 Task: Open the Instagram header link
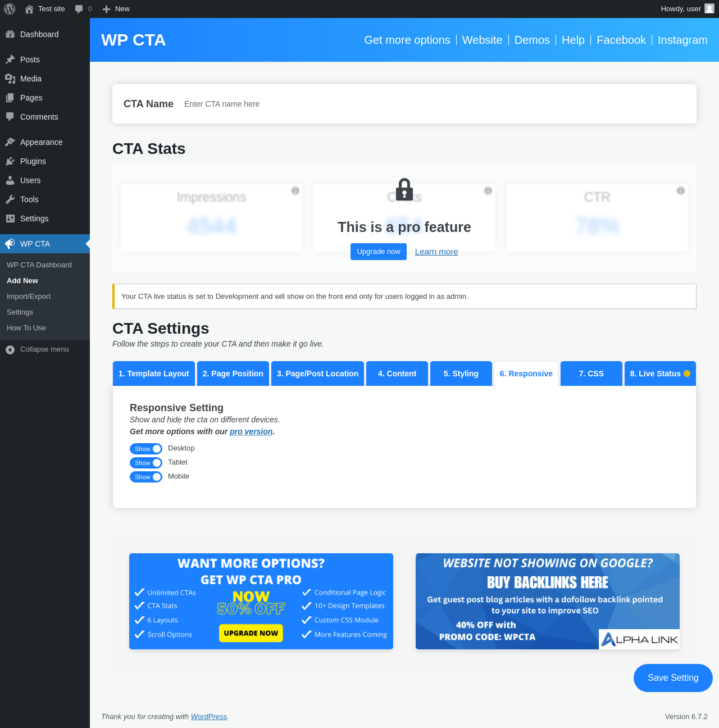click(682, 40)
